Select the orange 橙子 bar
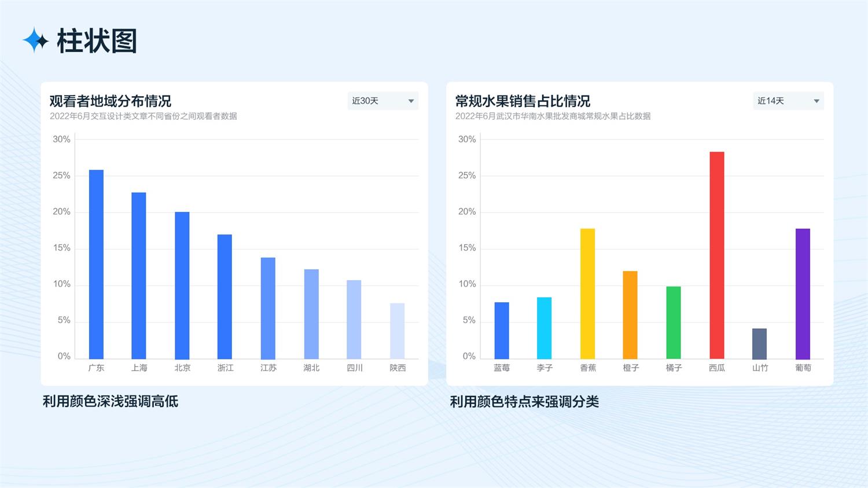Screen dimensions: 868x488 [x=630, y=315]
